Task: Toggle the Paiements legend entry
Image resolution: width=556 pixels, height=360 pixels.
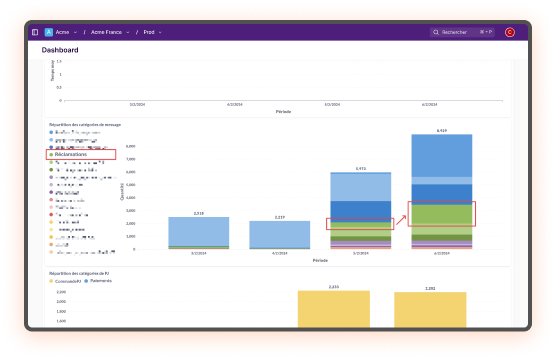Action: (98, 281)
